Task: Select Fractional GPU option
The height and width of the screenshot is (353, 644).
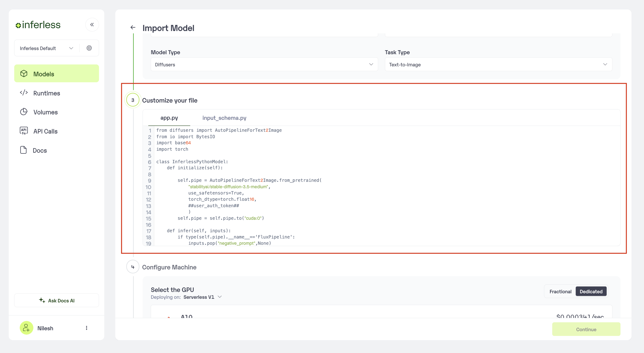Action: [560, 292]
